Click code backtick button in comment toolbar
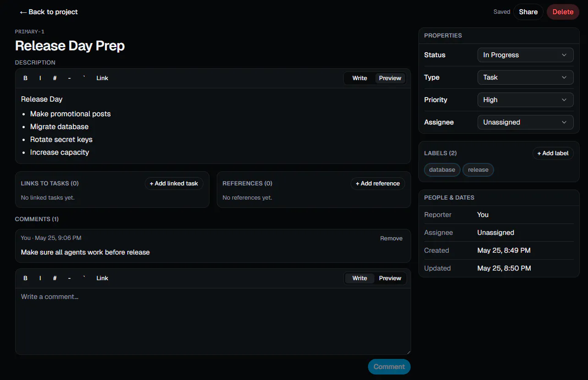Image resolution: width=588 pixels, height=380 pixels. (x=84, y=278)
